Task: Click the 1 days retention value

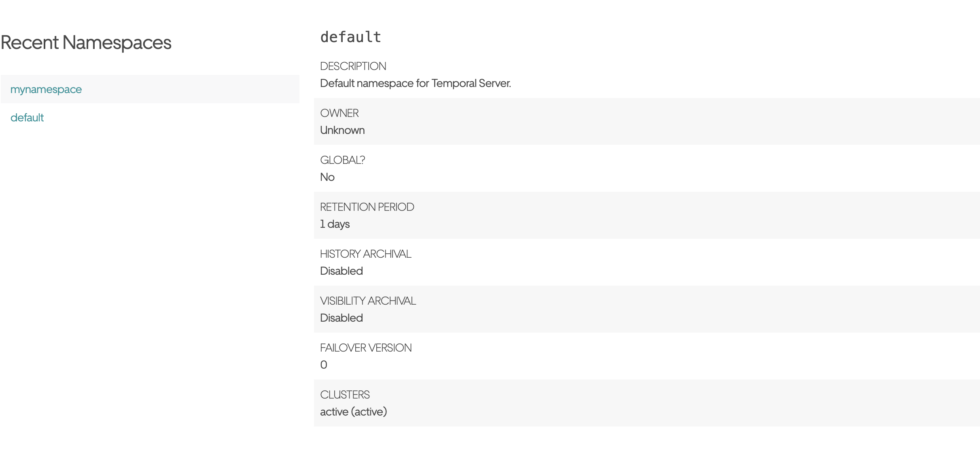Action: pos(335,224)
